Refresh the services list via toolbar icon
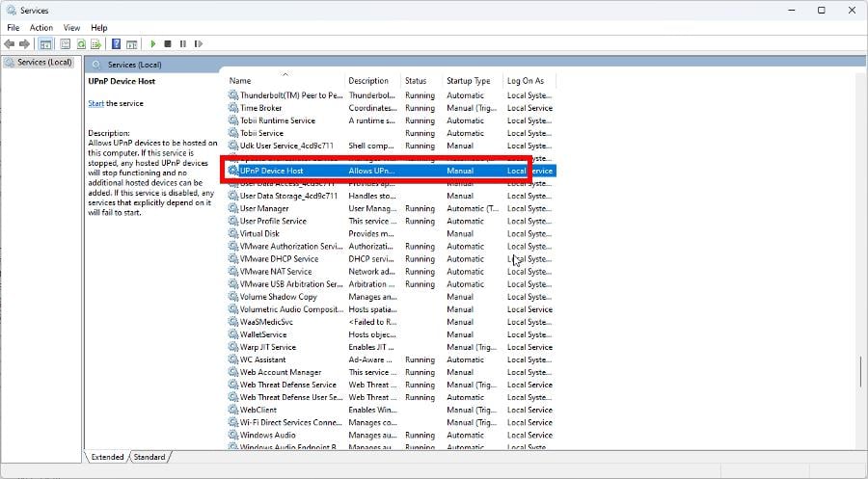 coord(81,43)
